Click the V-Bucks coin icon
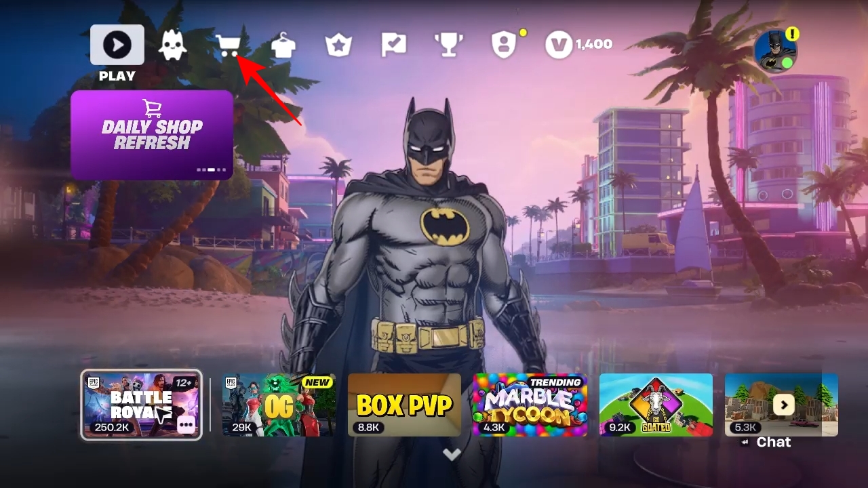The width and height of the screenshot is (868, 488). pos(559,45)
